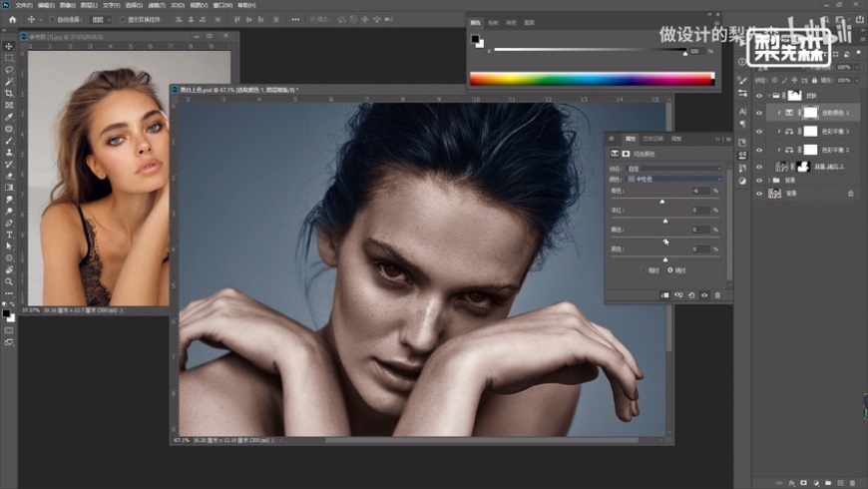Open the 图像 menu

[x=67, y=4]
